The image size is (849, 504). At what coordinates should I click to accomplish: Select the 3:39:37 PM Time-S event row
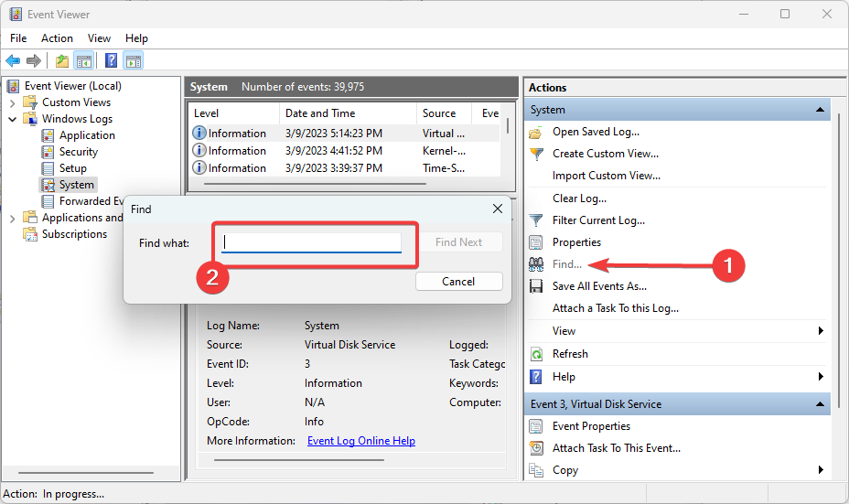coord(344,168)
